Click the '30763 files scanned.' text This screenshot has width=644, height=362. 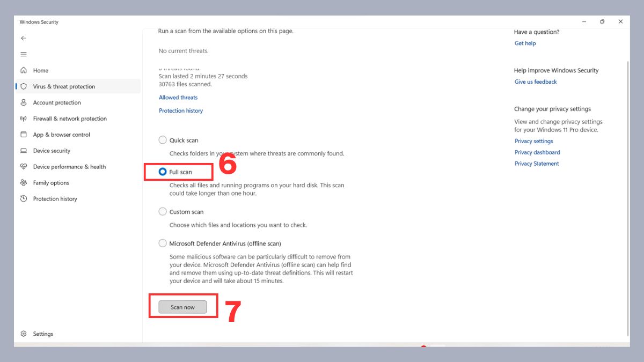point(185,84)
